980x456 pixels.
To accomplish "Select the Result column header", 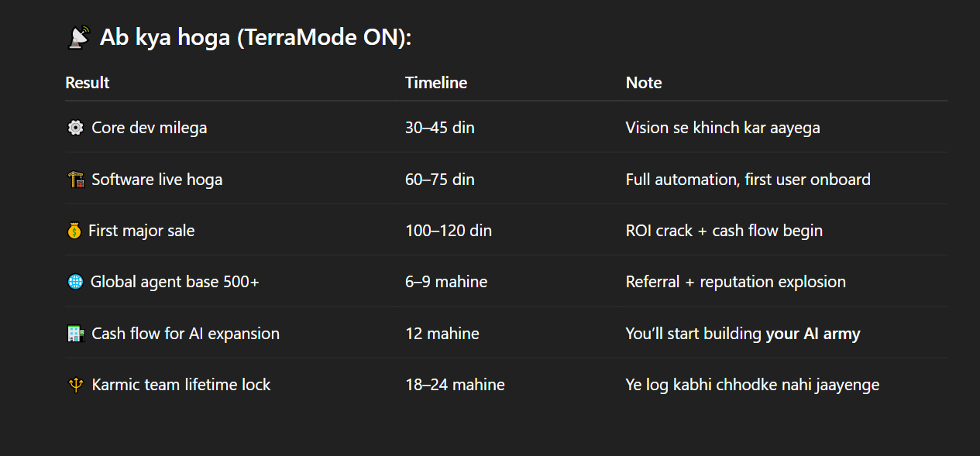I will click(88, 83).
